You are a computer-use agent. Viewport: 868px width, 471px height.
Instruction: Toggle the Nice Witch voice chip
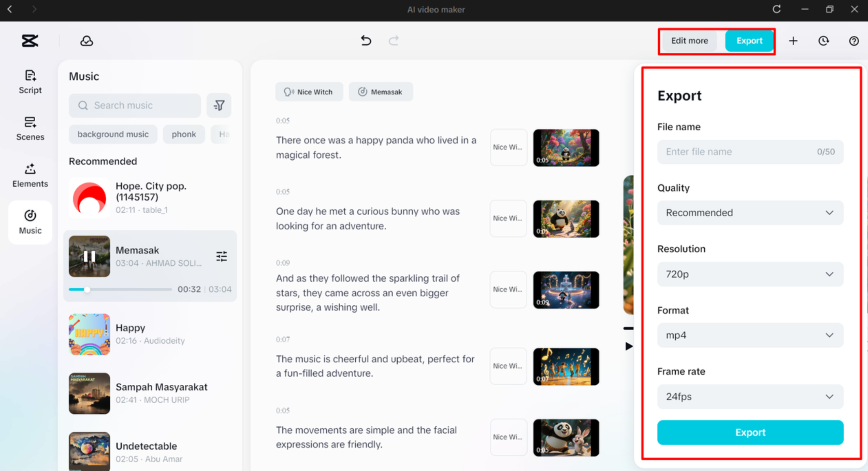point(309,92)
